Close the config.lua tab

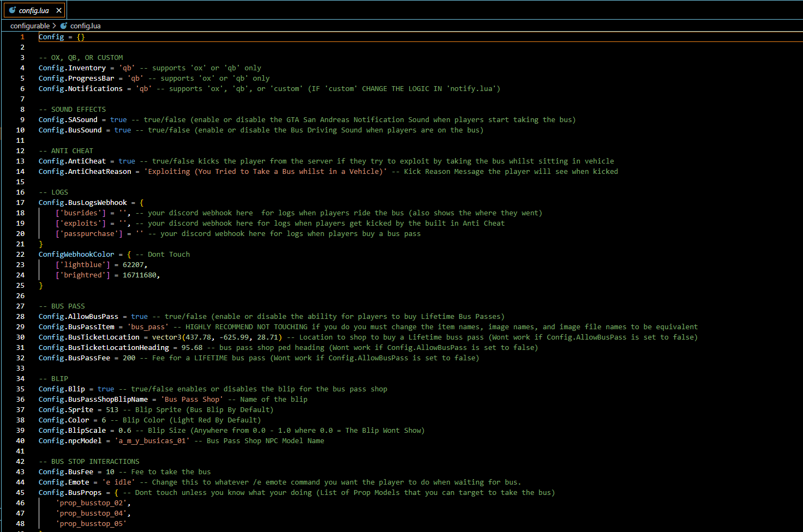click(x=59, y=10)
